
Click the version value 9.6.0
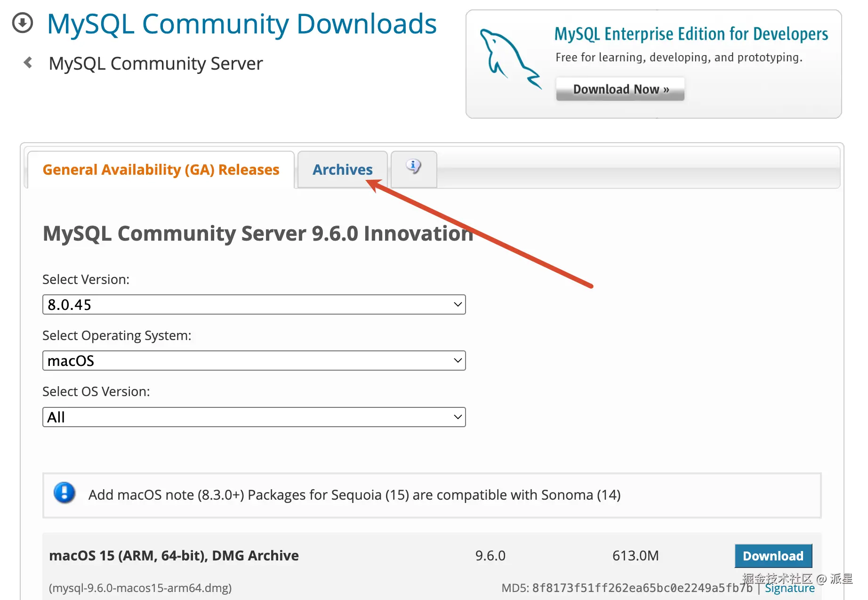click(x=490, y=556)
